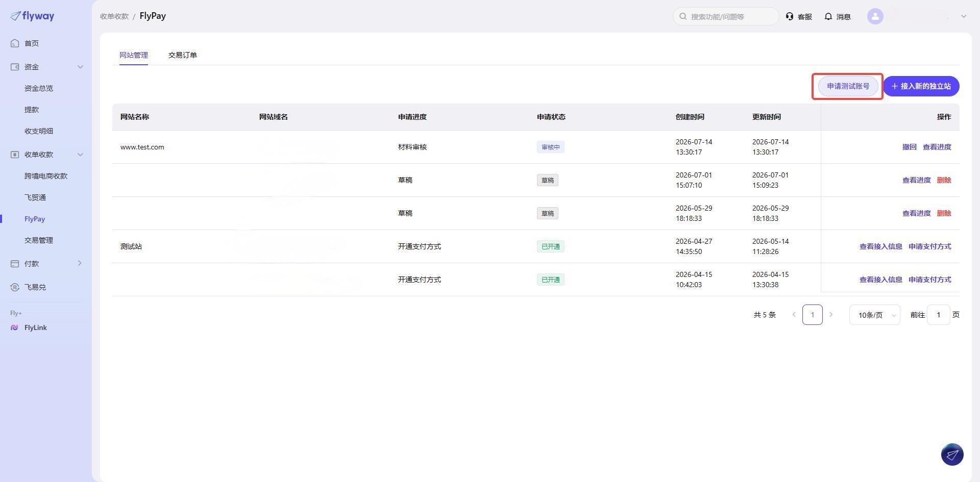Viewport: 980px width, 482px height.
Task: Click the flyway logo
Action: click(32, 16)
